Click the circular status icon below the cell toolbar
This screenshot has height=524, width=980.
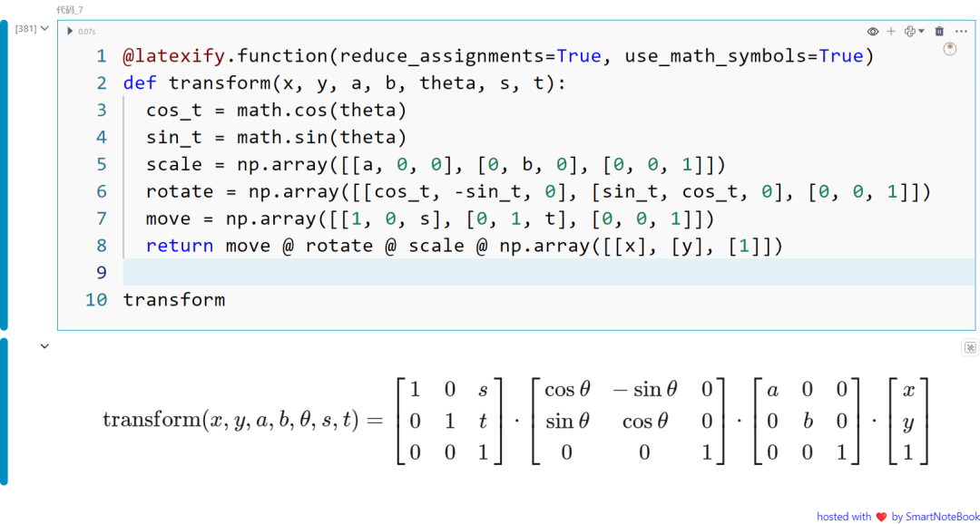pos(950,48)
